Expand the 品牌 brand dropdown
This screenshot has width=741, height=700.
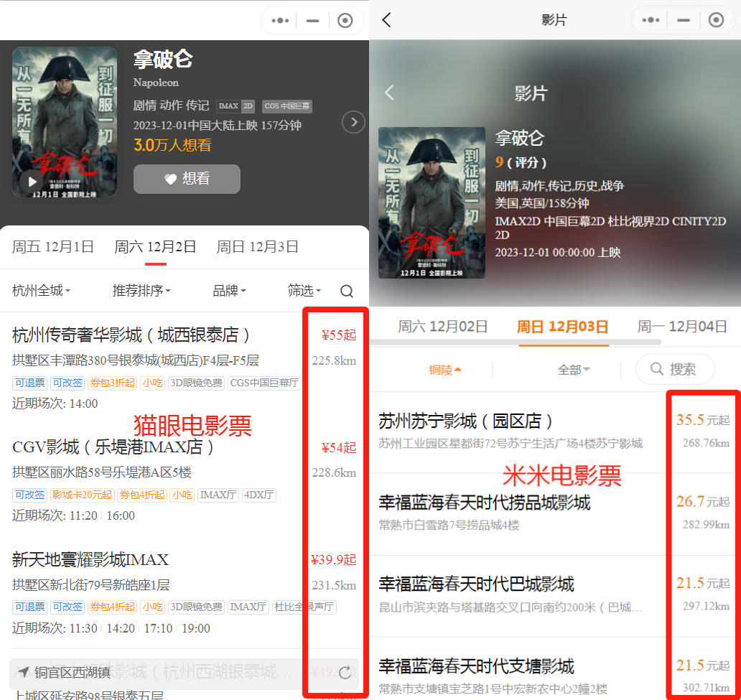click(x=229, y=291)
